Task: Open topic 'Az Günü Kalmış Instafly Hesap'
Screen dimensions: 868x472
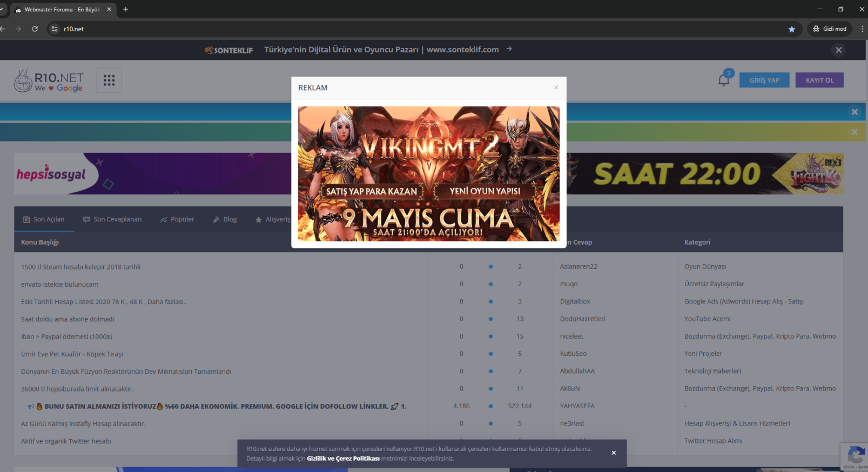Action: 83,423
